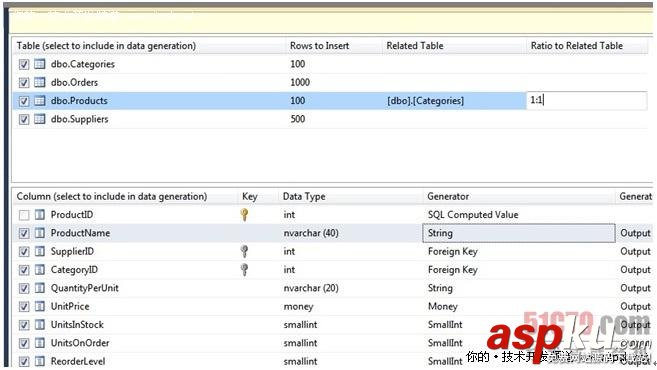Select the dbo.Suppliers table row
The image size is (657, 370).
330,119
